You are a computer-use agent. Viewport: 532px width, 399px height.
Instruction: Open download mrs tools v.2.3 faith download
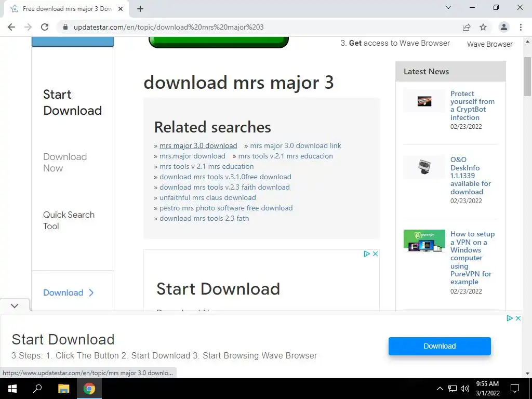tap(224, 187)
